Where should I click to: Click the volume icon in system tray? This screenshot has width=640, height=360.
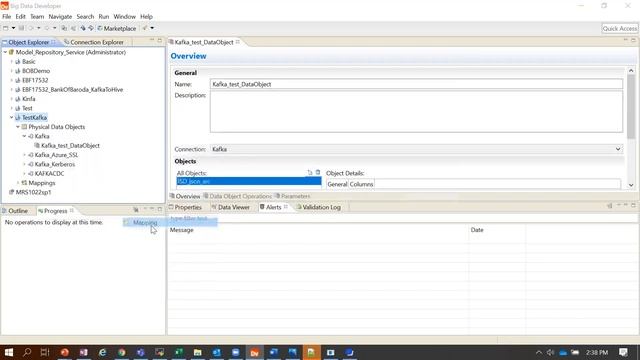point(550,352)
